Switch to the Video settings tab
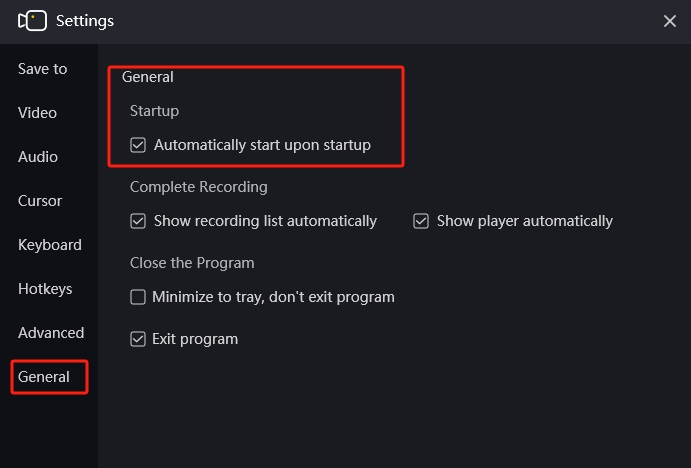The height and width of the screenshot is (468, 691). pos(37,113)
